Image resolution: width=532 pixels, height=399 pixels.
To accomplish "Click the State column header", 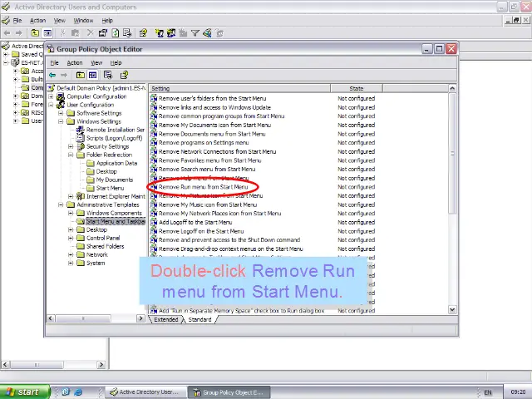I will [x=357, y=89].
